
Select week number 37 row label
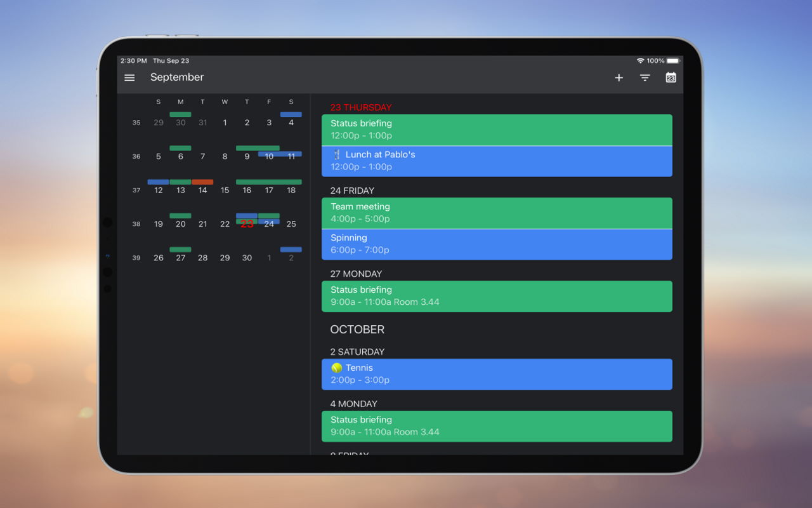click(136, 190)
